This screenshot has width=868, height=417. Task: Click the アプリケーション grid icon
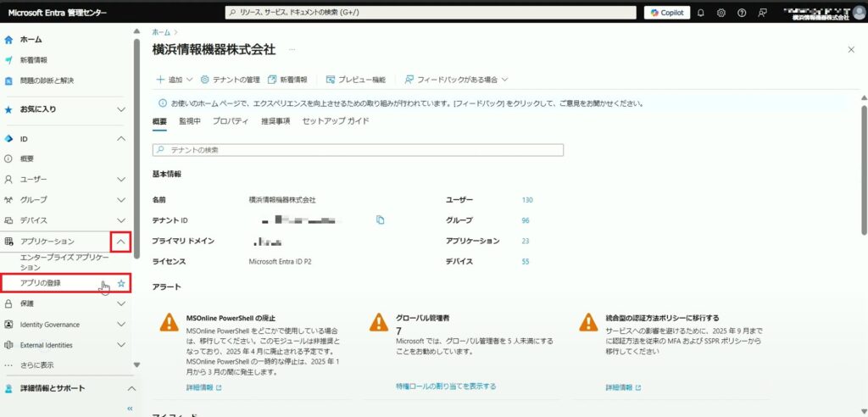[x=8, y=242]
